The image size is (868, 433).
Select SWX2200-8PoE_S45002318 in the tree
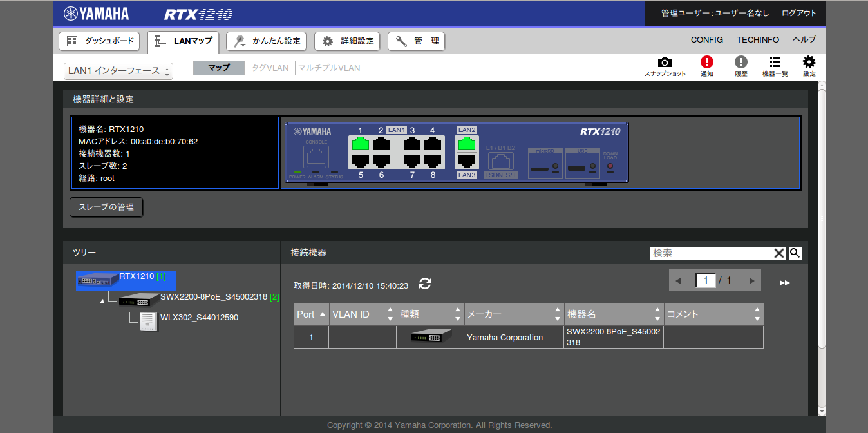pyautogui.click(x=213, y=297)
